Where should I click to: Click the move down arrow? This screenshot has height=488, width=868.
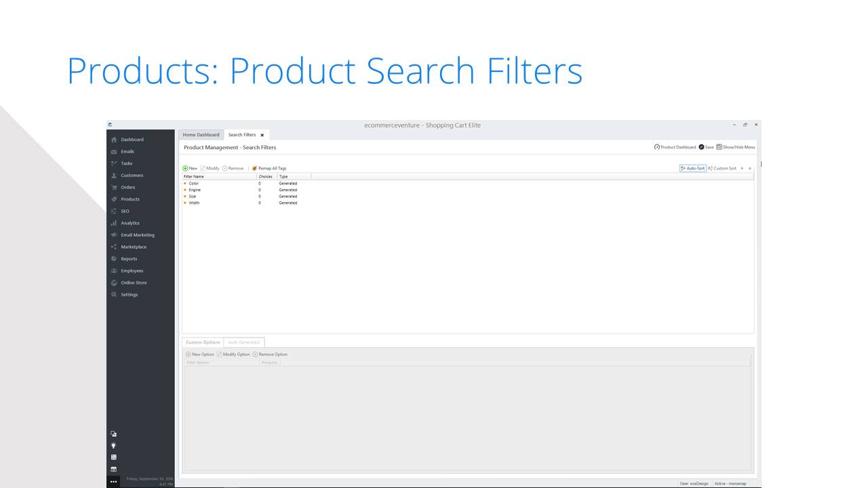(x=749, y=168)
